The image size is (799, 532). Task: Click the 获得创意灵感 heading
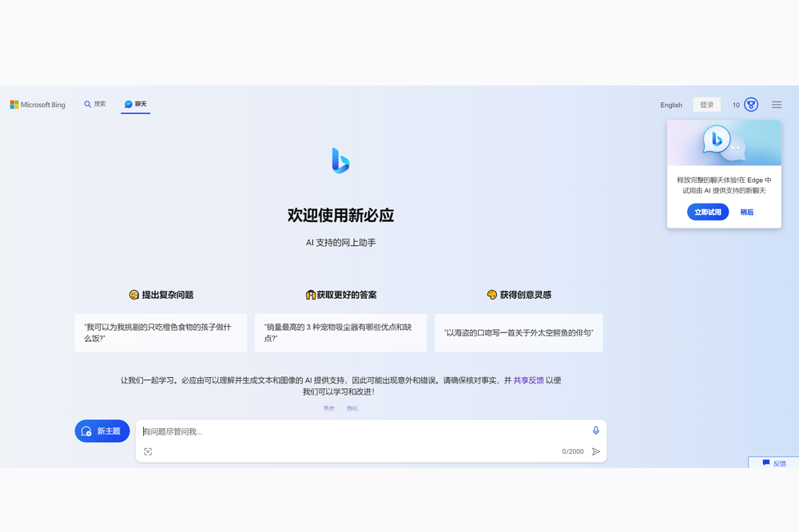coord(519,295)
